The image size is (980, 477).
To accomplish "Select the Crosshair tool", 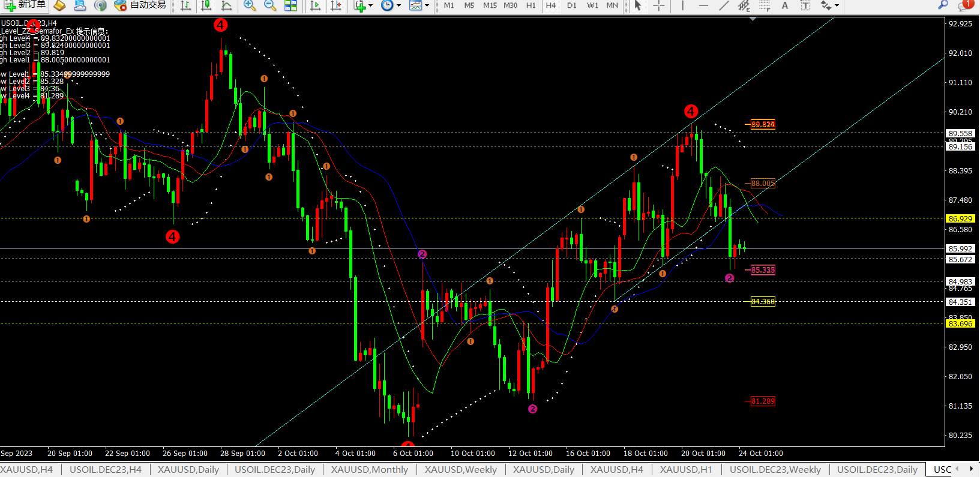I will pyautogui.click(x=658, y=5).
